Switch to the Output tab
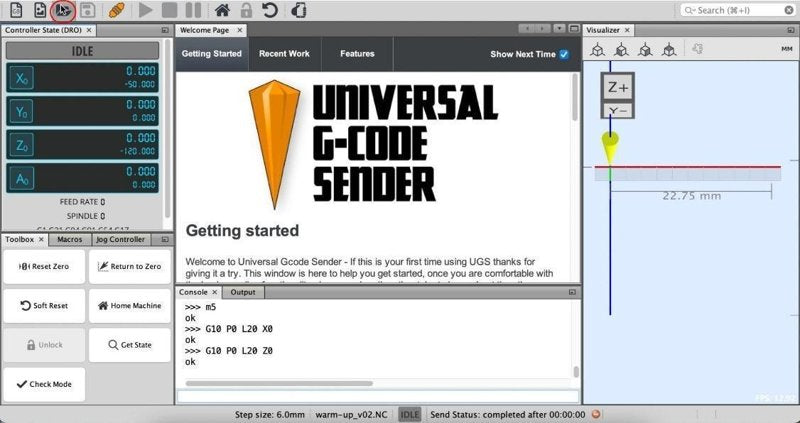800x423 pixels. tap(243, 292)
